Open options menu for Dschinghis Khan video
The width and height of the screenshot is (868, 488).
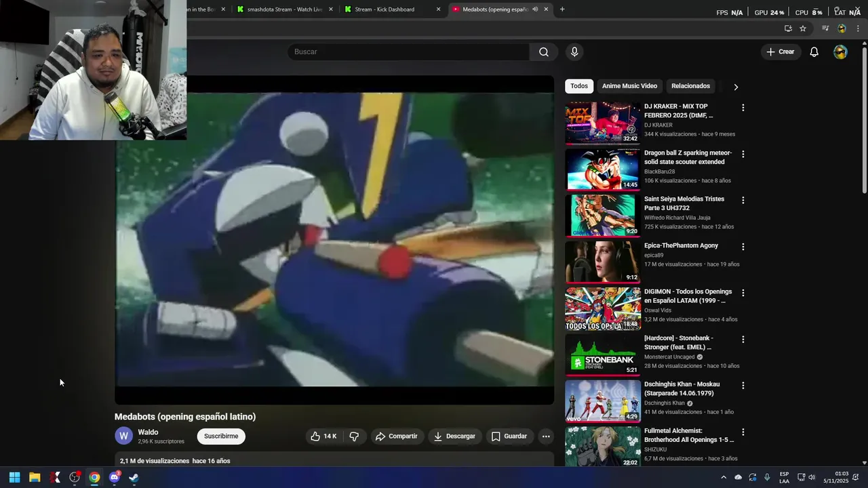click(743, 386)
